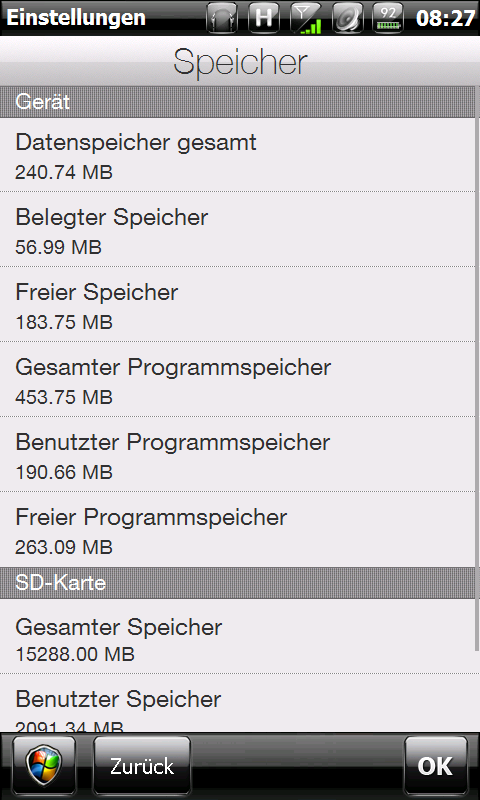Screen dimensions: 480x800
Task: Select the Benutzter Programmspeicher entry
Action: coord(237,455)
